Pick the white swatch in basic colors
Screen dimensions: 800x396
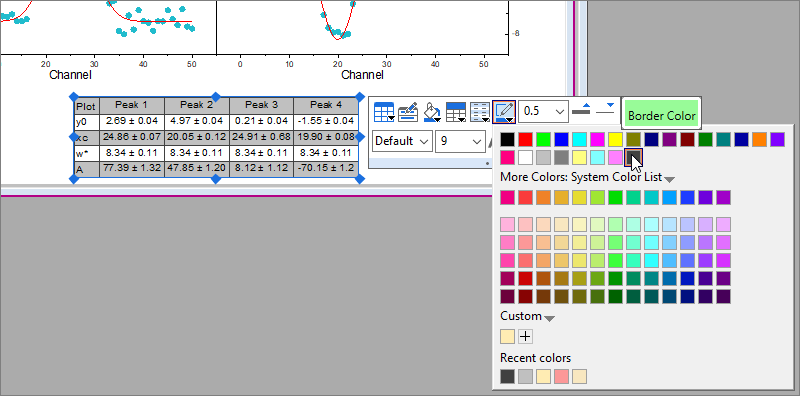tap(526, 157)
